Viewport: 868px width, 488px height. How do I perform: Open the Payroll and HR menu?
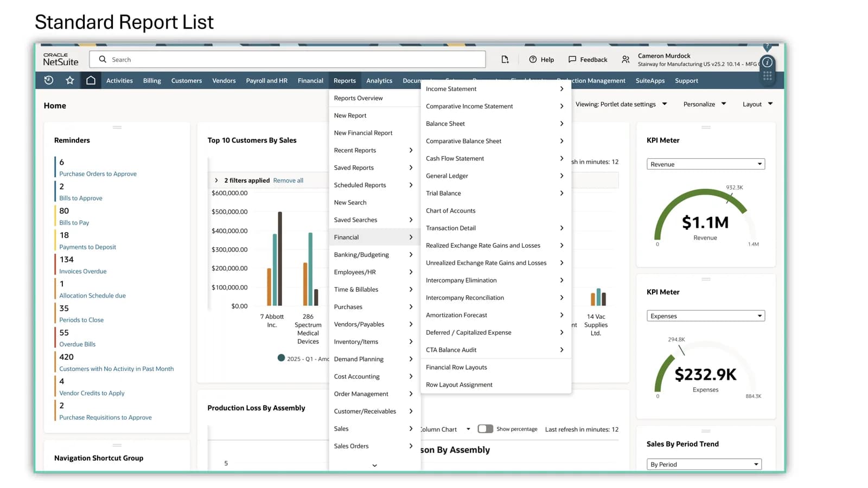click(266, 81)
